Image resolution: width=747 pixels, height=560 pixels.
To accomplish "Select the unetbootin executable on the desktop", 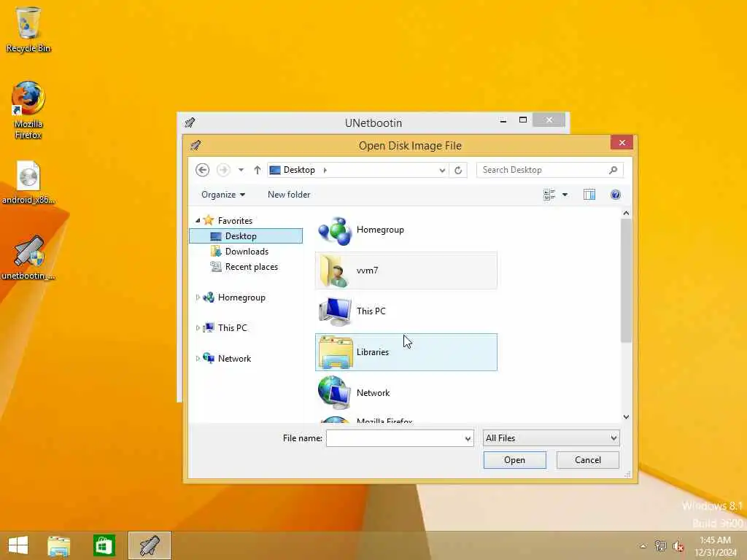I will [28, 257].
